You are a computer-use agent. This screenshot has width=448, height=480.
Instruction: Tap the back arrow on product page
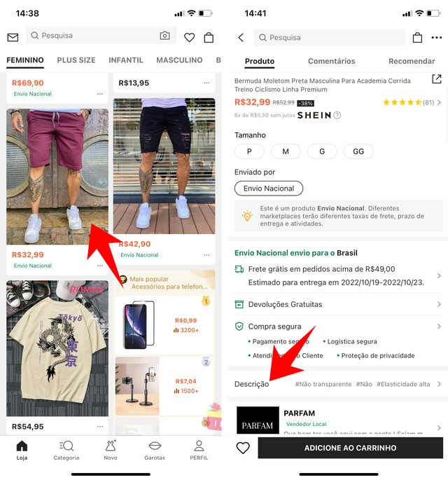(241, 38)
